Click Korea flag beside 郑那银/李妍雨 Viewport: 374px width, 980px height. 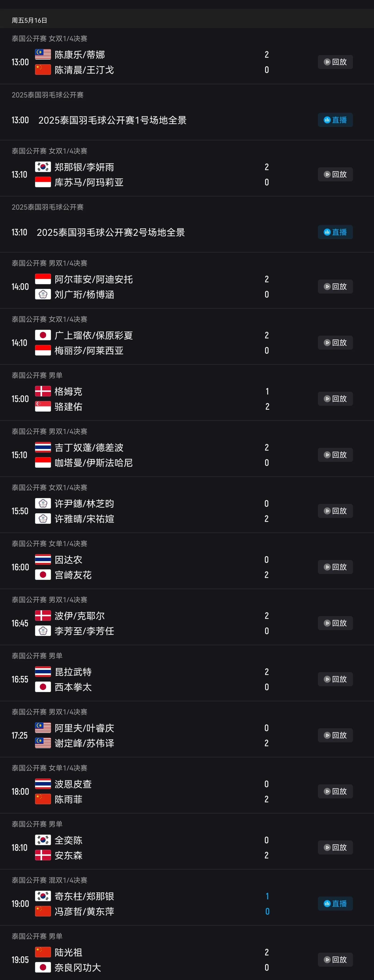click(x=43, y=167)
